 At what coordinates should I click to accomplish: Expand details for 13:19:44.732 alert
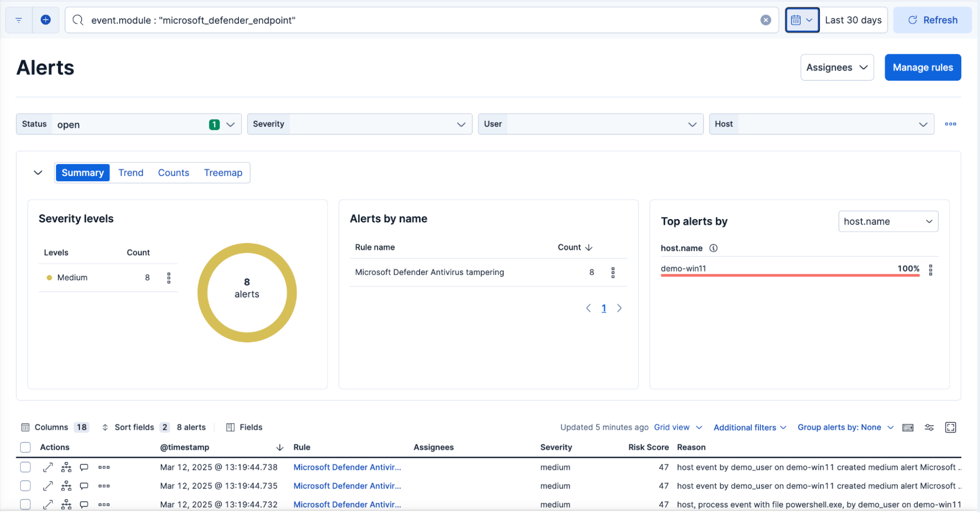[x=48, y=505]
